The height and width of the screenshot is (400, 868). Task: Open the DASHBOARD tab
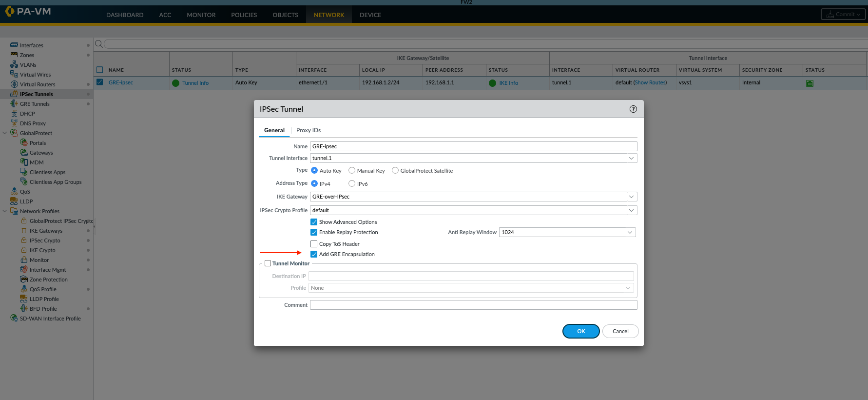click(x=125, y=15)
